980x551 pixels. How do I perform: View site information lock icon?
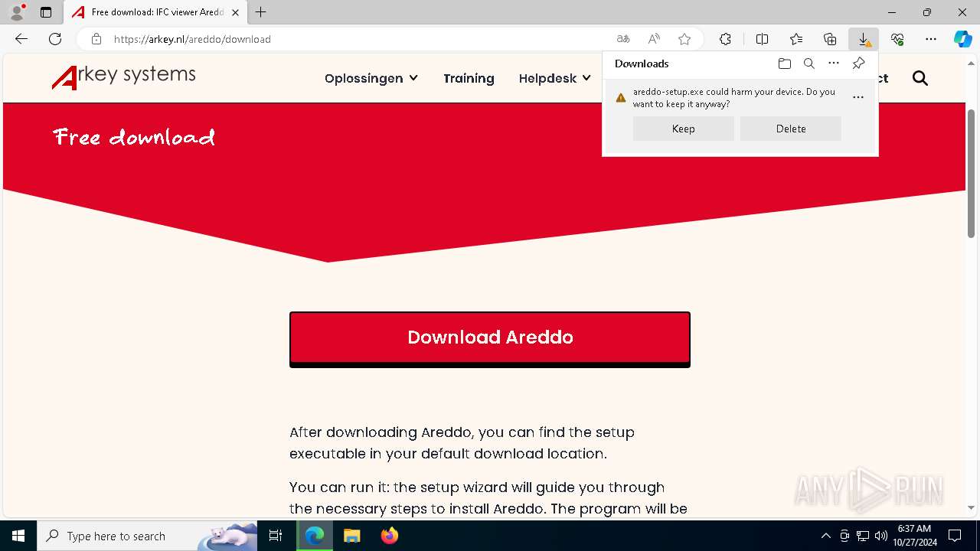[96, 39]
